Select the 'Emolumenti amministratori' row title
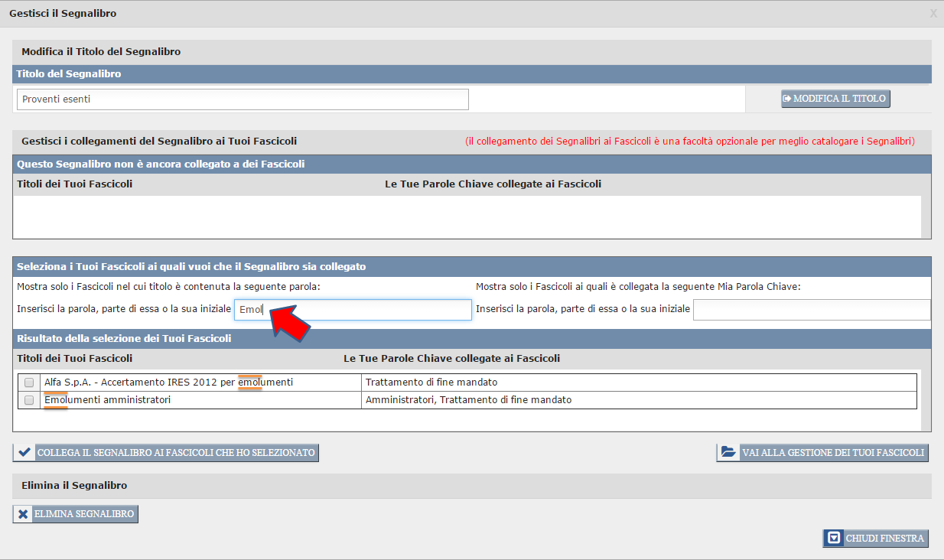Viewport: 944px width, 560px height. click(x=107, y=400)
